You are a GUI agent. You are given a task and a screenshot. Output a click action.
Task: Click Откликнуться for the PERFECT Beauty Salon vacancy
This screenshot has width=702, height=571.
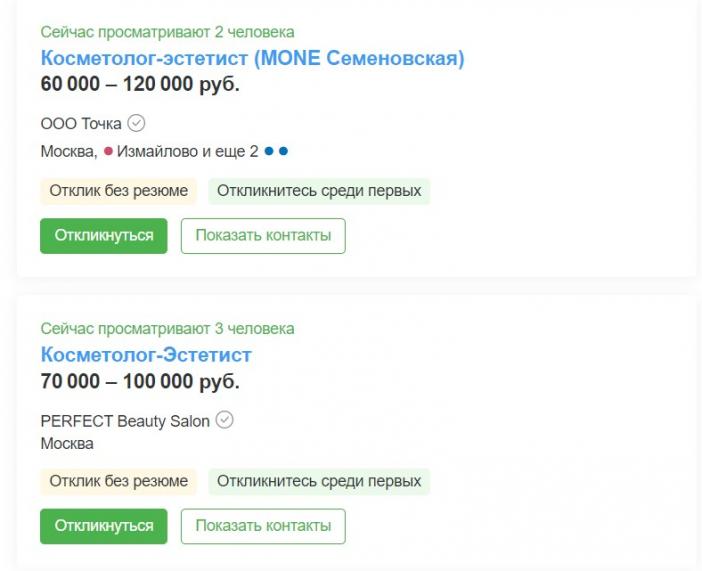(104, 526)
